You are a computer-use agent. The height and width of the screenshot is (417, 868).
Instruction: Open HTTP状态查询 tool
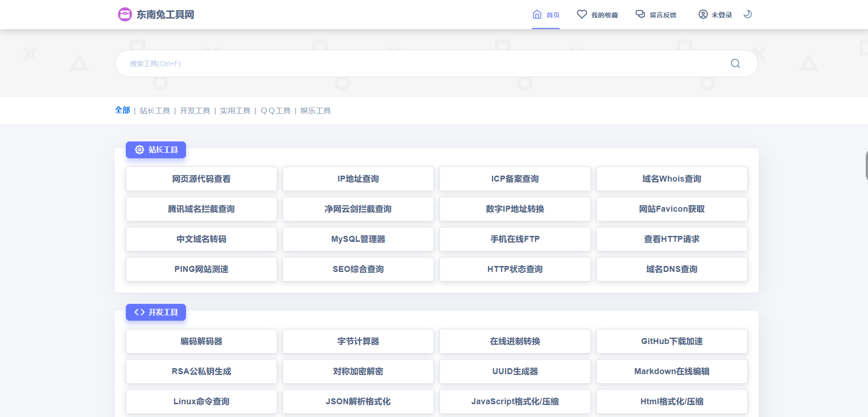click(x=515, y=269)
